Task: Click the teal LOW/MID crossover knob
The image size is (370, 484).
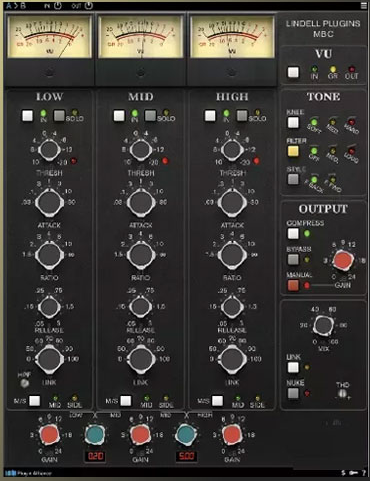Action: coord(95,435)
